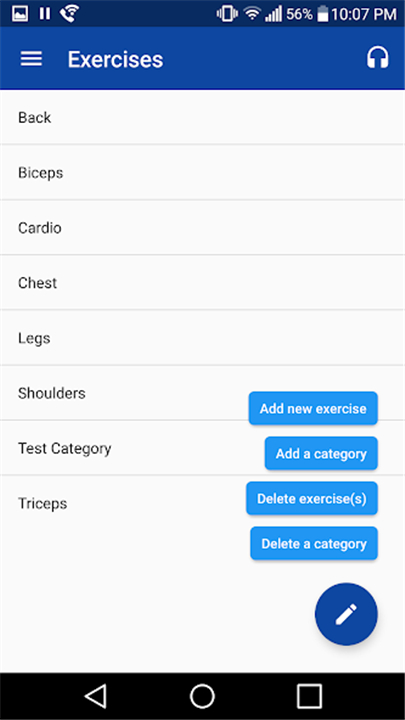Select the Legs category row
Viewport: 405px width, 720px height.
(x=202, y=338)
